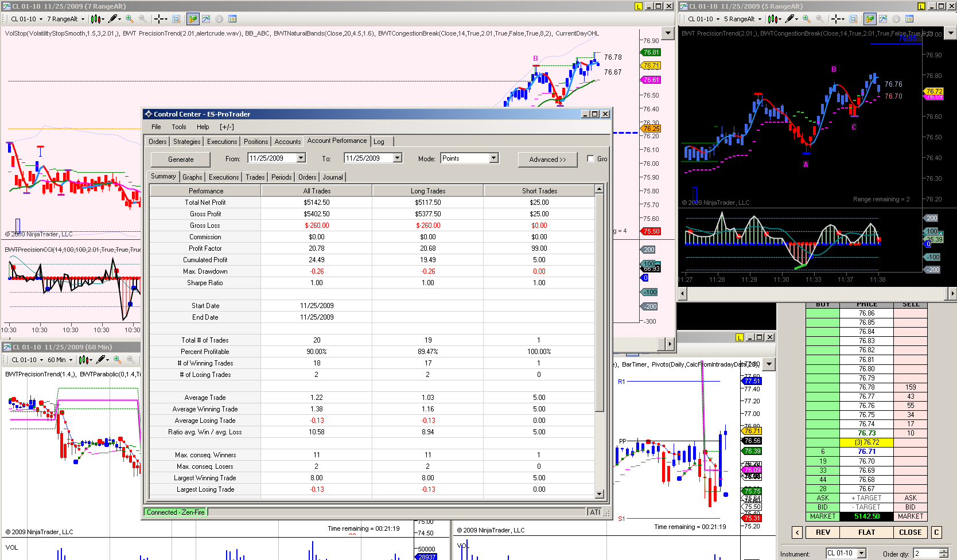Screen dimensions: 957x560
Task: Choose crosshair cursor in 5 RangeAlt chart
Action: (838, 19)
